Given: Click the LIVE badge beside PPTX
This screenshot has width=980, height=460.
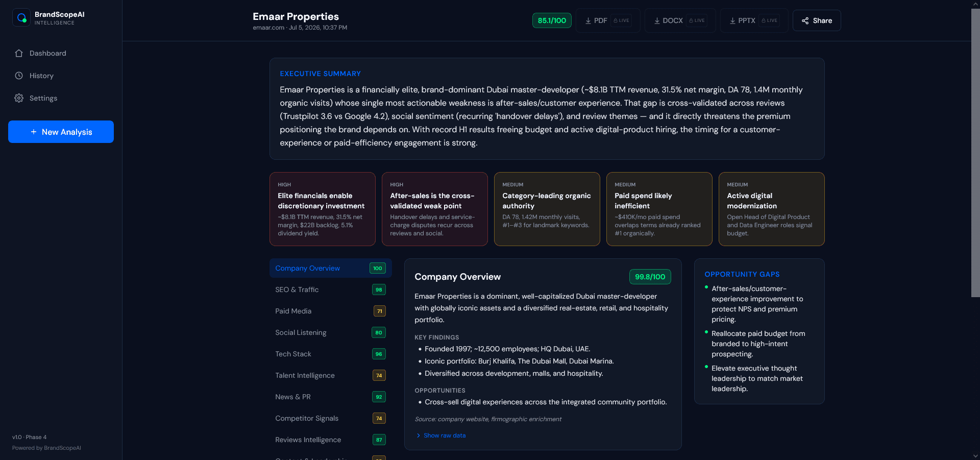Looking at the screenshot, I should coord(769,20).
